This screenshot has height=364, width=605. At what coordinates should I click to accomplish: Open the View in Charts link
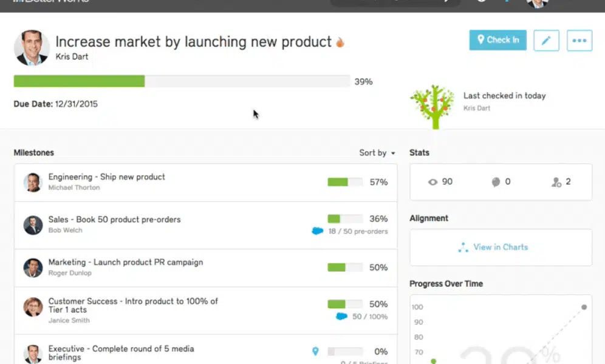(493, 247)
